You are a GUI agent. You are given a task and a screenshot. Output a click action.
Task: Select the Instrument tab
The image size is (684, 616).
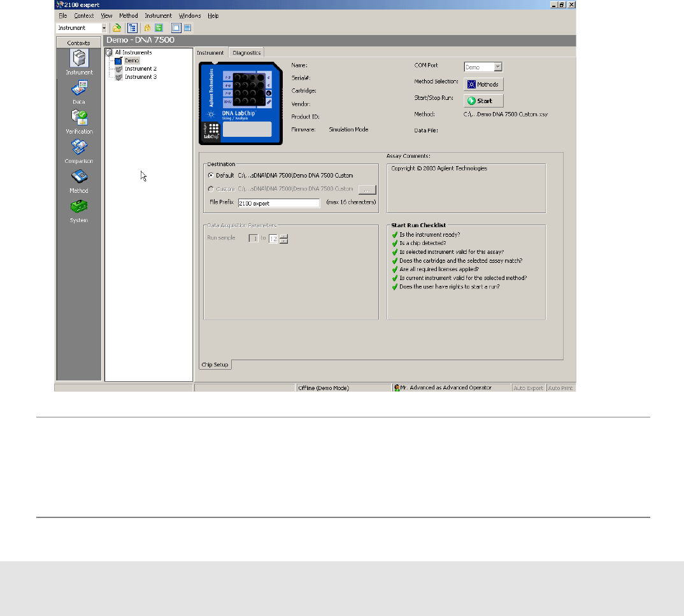[x=210, y=52]
